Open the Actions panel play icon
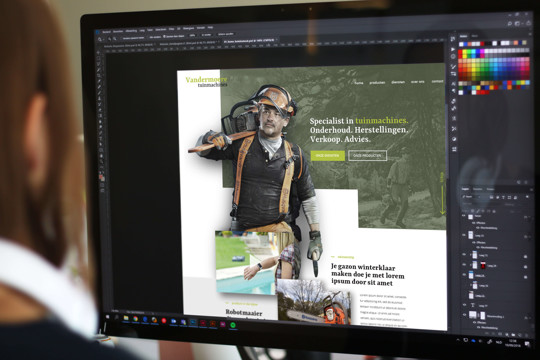The width and height of the screenshot is (540, 360). (453, 49)
